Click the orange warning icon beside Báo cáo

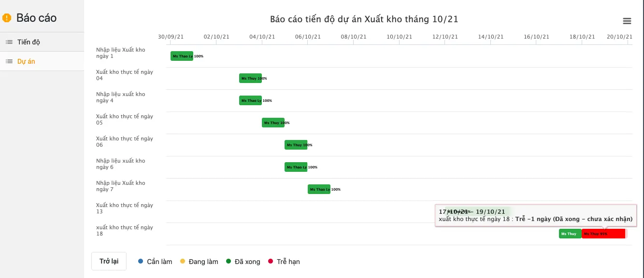pos(7,18)
